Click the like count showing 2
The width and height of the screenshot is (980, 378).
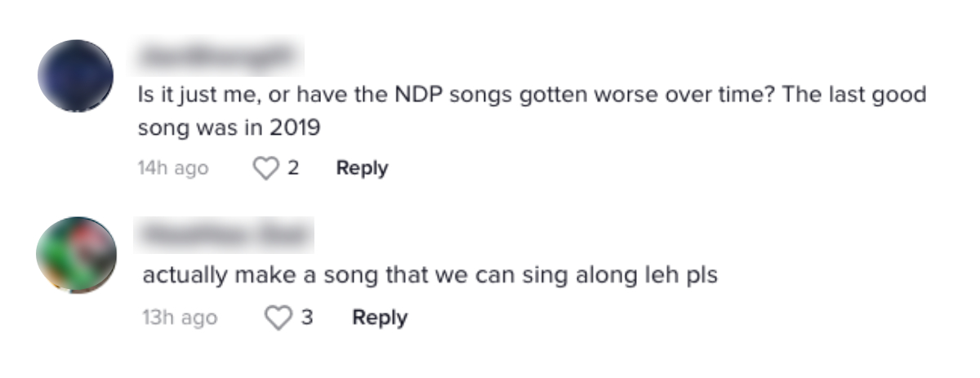coord(292,169)
